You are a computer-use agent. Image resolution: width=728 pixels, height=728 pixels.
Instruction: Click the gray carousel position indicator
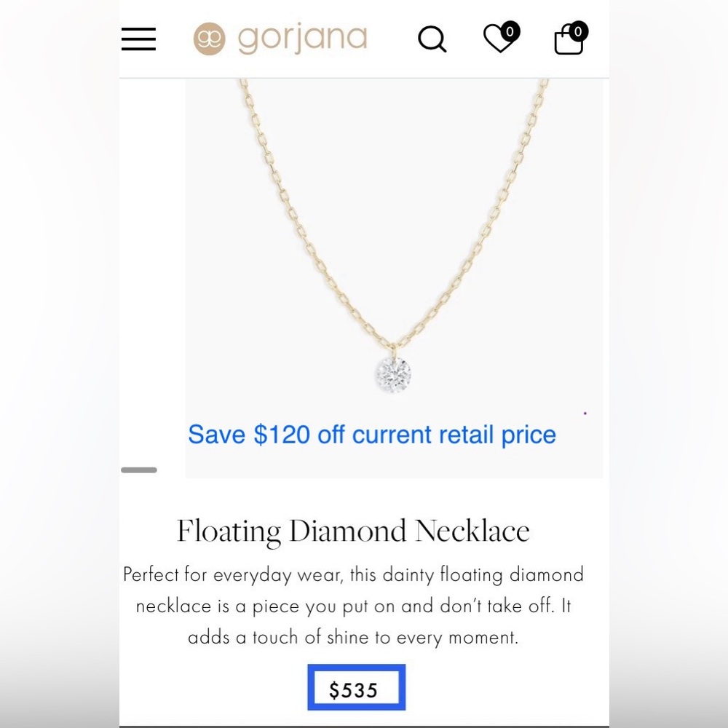click(140, 470)
